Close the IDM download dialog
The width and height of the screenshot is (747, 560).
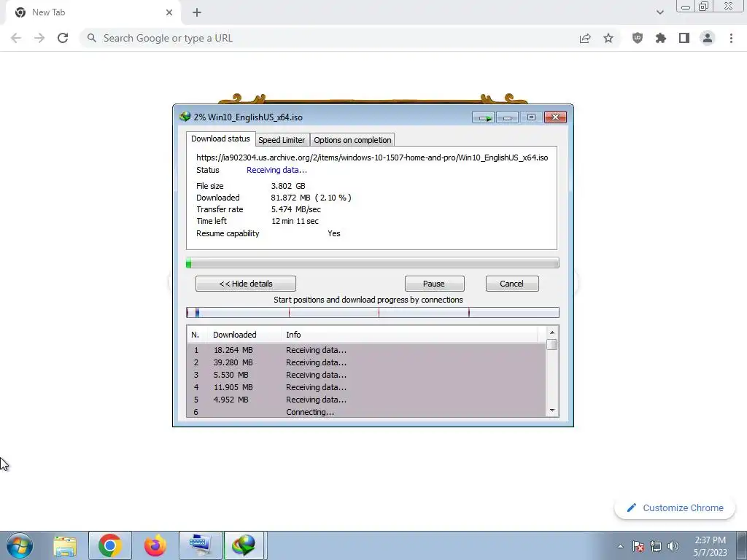(x=555, y=117)
